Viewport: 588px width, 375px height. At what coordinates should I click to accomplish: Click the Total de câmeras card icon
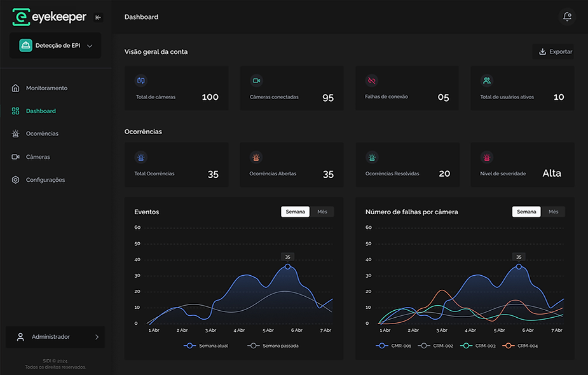click(141, 81)
